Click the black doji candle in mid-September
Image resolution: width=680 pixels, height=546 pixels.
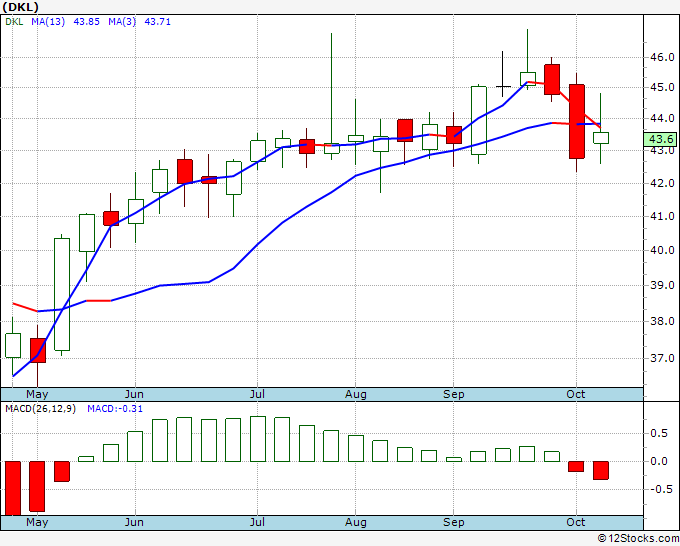click(503, 74)
